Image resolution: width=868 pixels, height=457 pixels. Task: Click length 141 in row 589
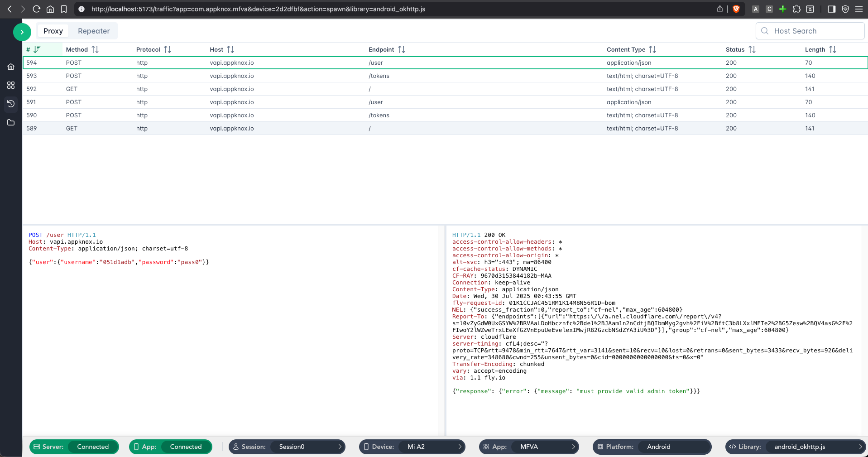tap(810, 128)
